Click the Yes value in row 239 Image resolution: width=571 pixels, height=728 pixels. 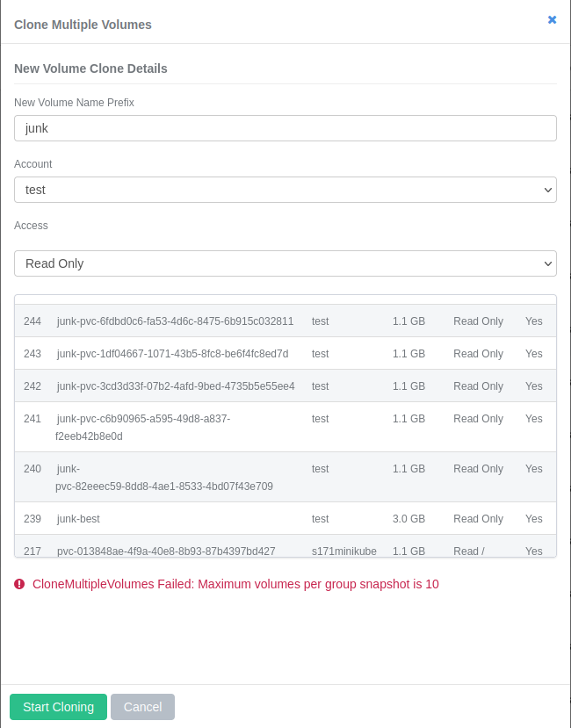coord(534,519)
